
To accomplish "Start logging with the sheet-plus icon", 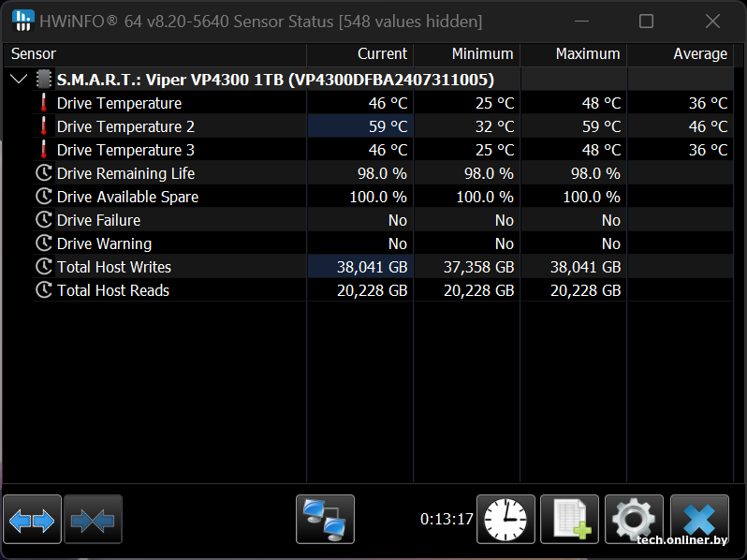I will coord(570,520).
